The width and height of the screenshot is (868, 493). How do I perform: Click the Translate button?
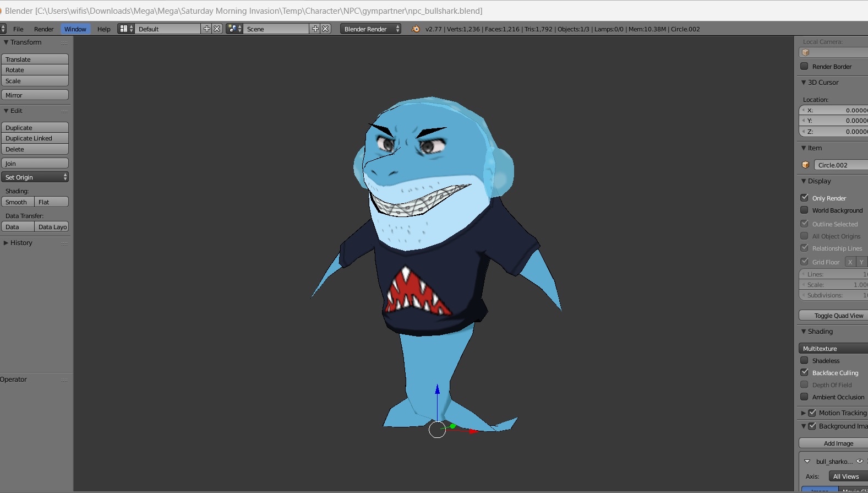(35, 59)
